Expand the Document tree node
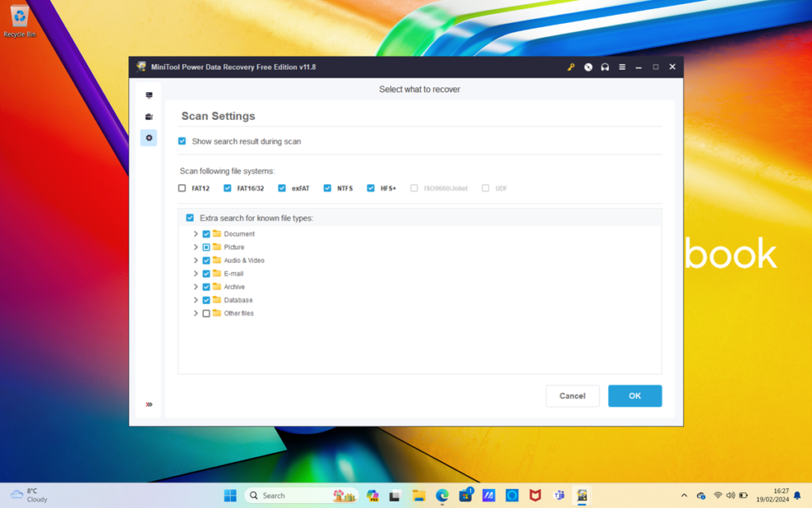Viewport: 812px width, 508px height. (x=196, y=234)
